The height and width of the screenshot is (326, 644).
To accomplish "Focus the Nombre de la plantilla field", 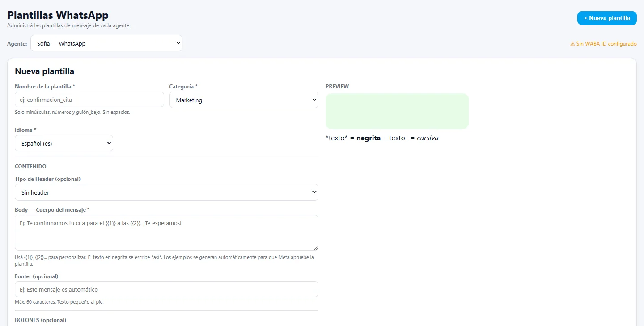I will point(89,100).
